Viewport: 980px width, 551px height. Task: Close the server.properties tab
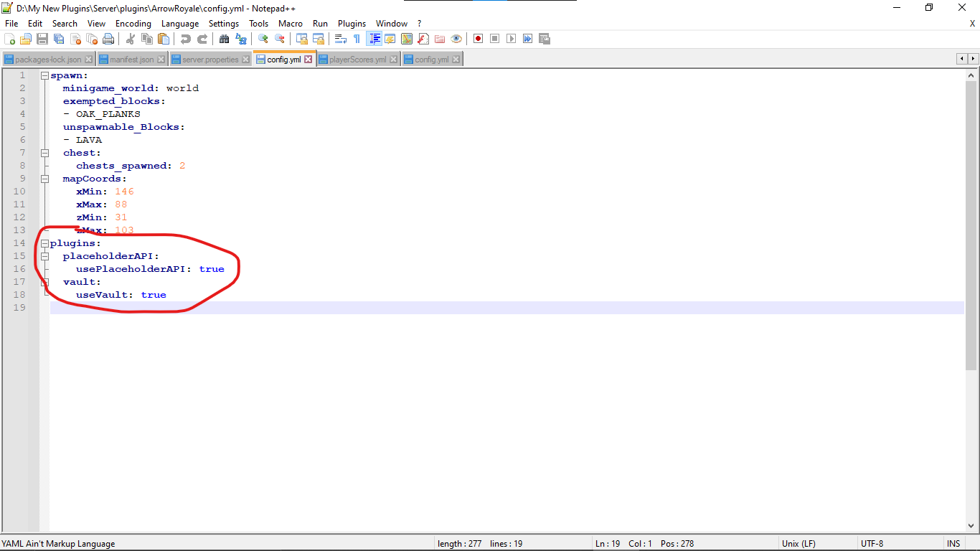click(245, 60)
